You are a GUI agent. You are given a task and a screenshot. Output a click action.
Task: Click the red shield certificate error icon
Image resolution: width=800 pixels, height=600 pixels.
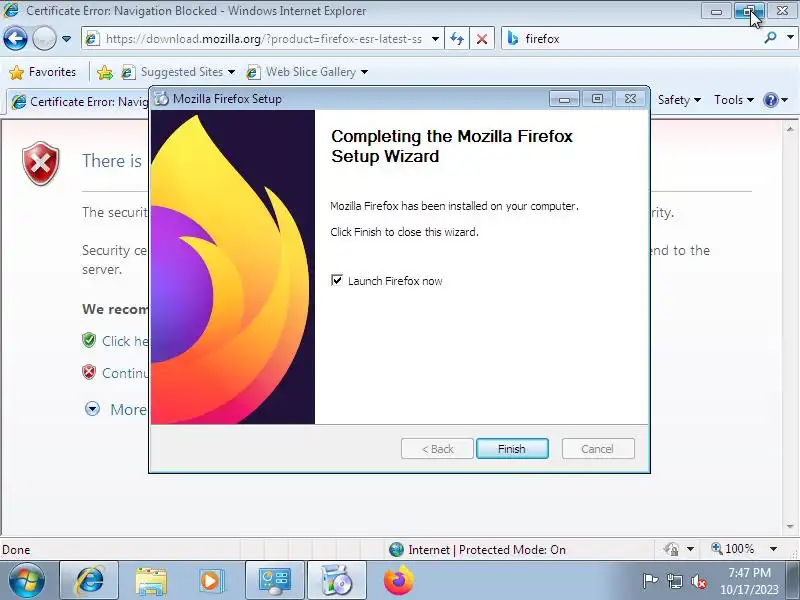click(41, 163)
